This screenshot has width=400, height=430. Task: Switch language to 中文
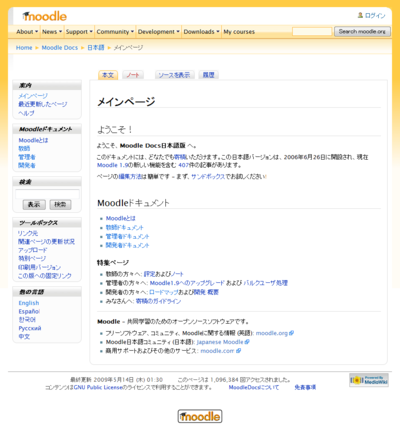coord(24,337)
